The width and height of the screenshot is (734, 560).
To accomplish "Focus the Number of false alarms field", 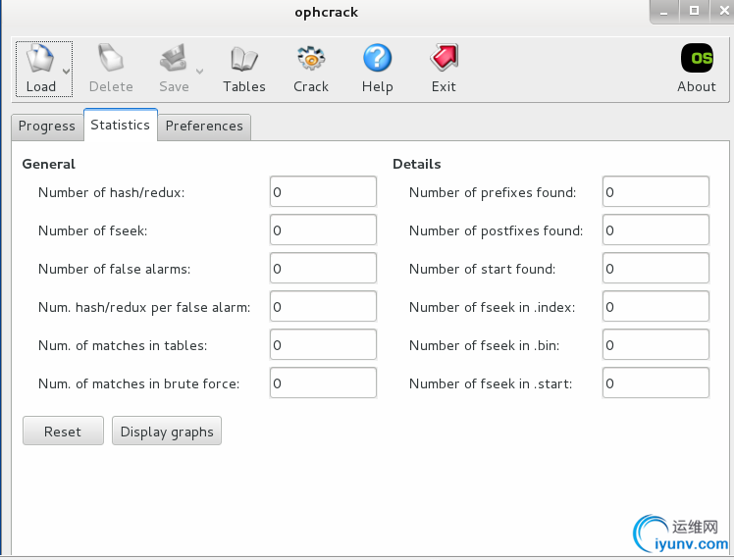I will coord(323,269).
